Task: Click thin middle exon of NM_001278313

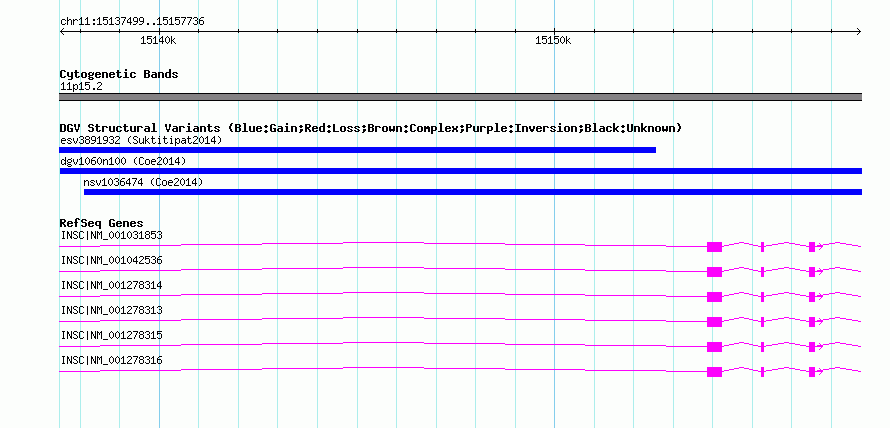Action: [x=762, y=322]
